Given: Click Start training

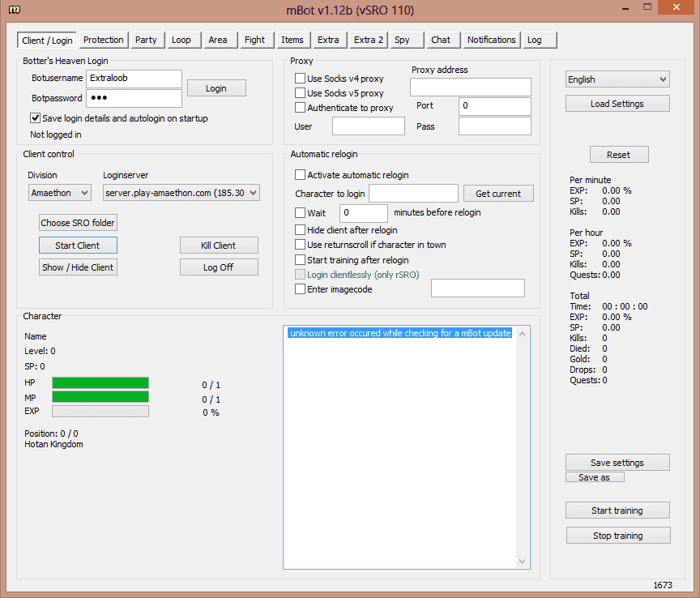Looking at the screenshot, I should tap(617, 510).
